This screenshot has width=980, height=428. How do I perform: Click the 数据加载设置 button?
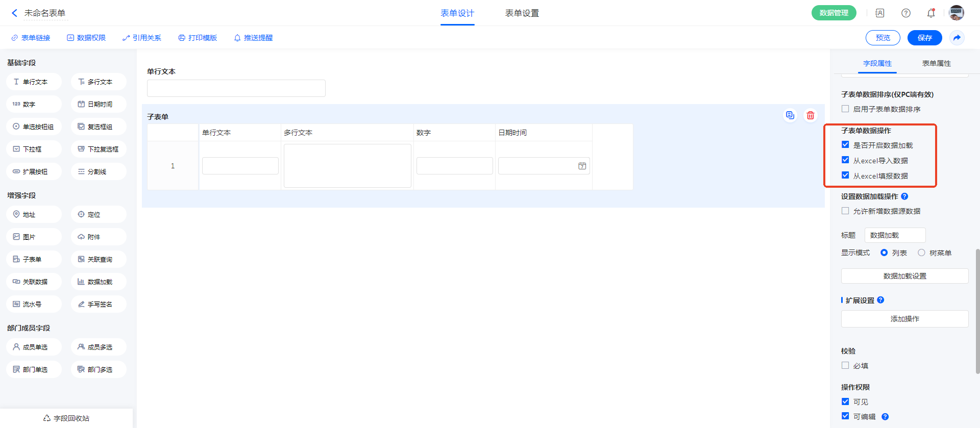pyautogui.click(x=904, y=276)
